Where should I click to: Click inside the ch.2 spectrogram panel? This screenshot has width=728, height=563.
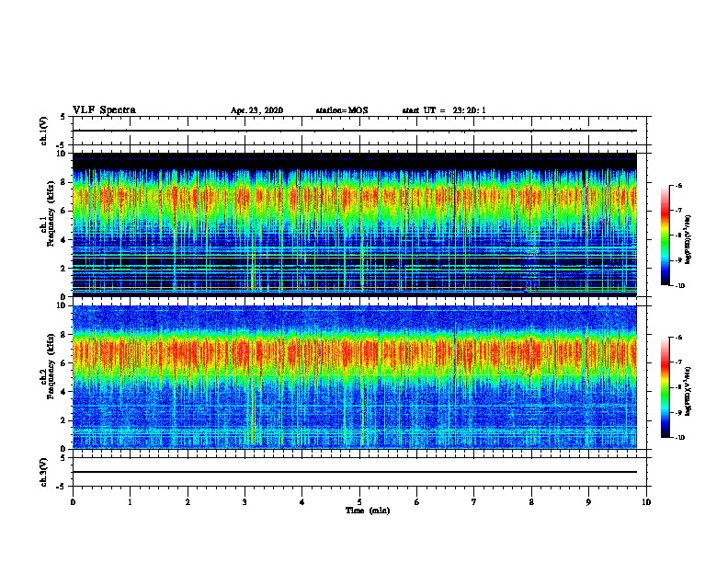click(355, 377)
